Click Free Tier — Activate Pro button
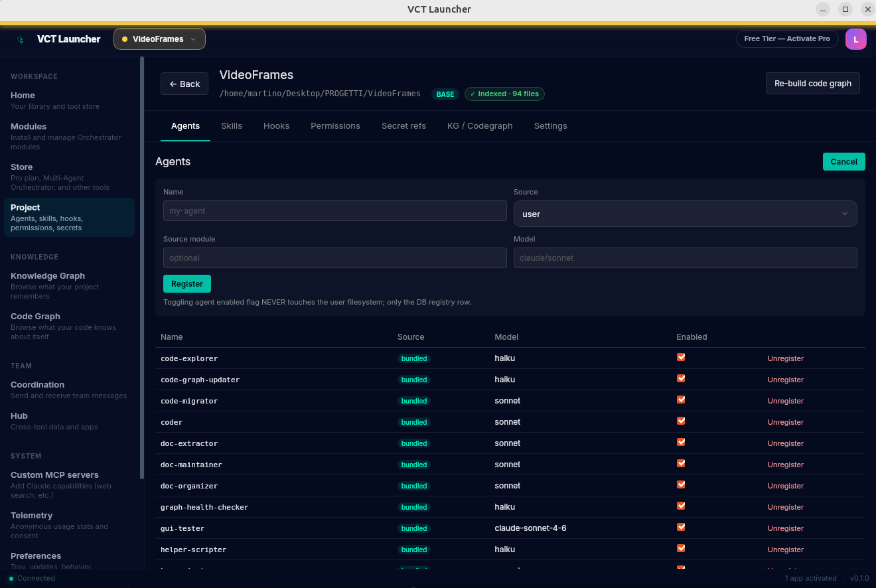This screenshot has width=876, height=588. coord(787,38)
